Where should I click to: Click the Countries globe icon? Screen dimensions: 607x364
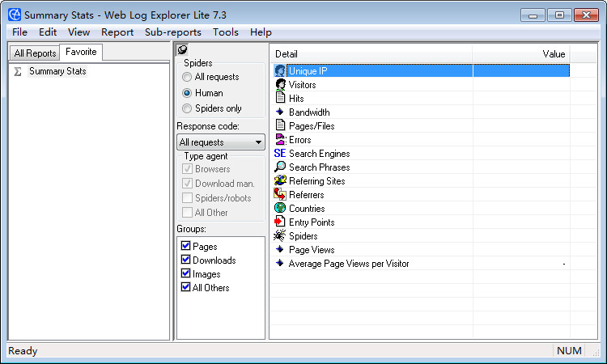[x=280, y=208]
